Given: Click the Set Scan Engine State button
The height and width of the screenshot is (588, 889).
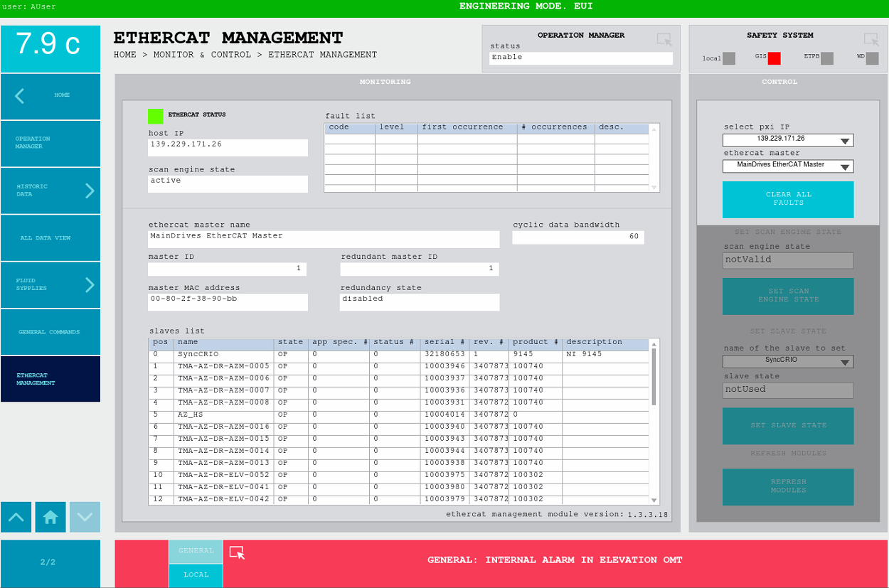Looking at the screenshot, I should [788, 296].
